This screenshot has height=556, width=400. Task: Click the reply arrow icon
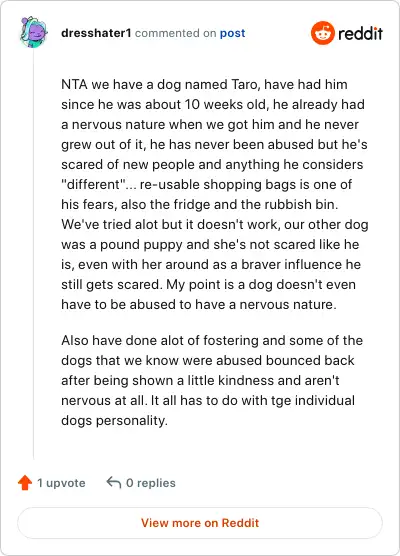(113, 483)
